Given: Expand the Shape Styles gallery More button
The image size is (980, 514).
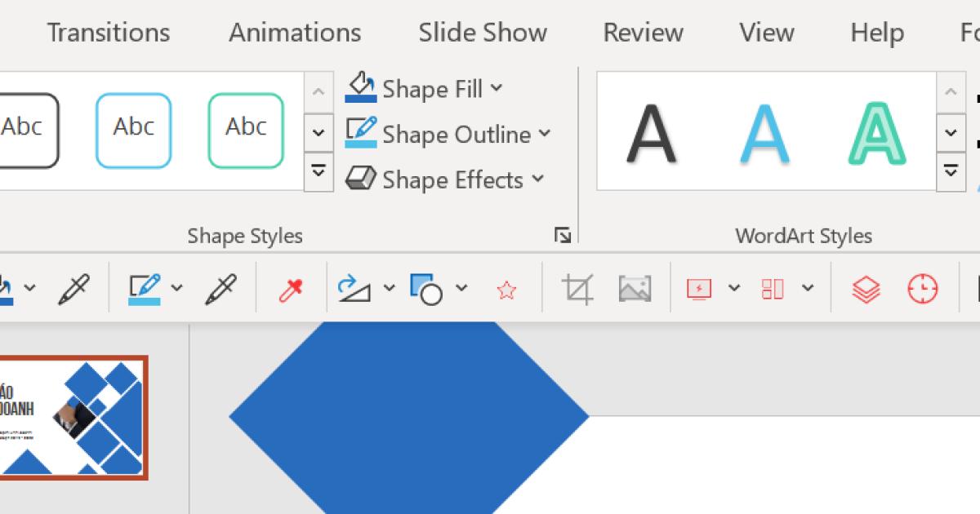Looking at the screenshot, I should tap(318, 171).
